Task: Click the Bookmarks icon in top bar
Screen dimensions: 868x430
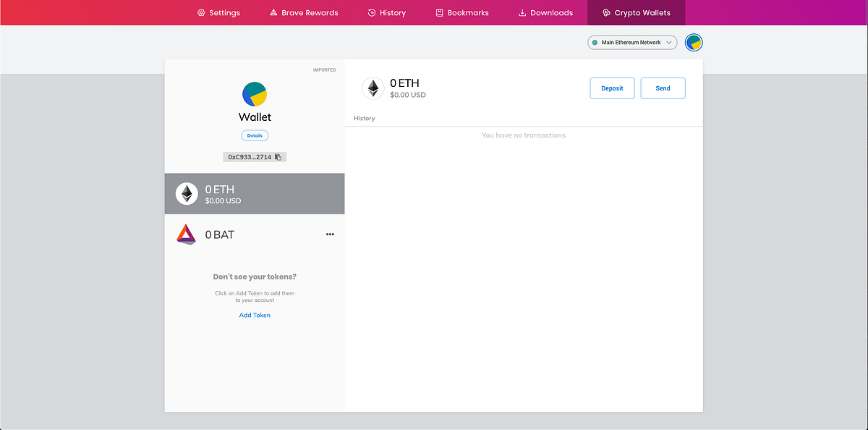Action: pyautogui.click(x=439, y=13)
